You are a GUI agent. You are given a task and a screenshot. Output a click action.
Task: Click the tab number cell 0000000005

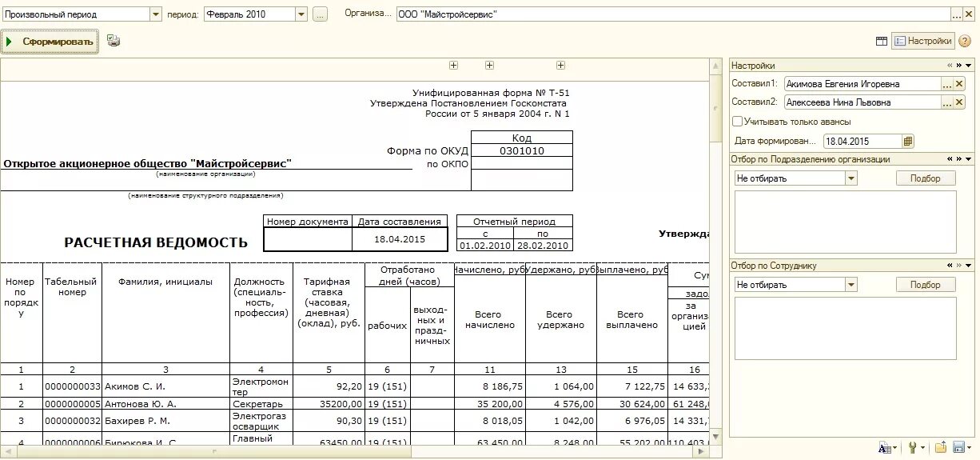click(x=73, y=404)
